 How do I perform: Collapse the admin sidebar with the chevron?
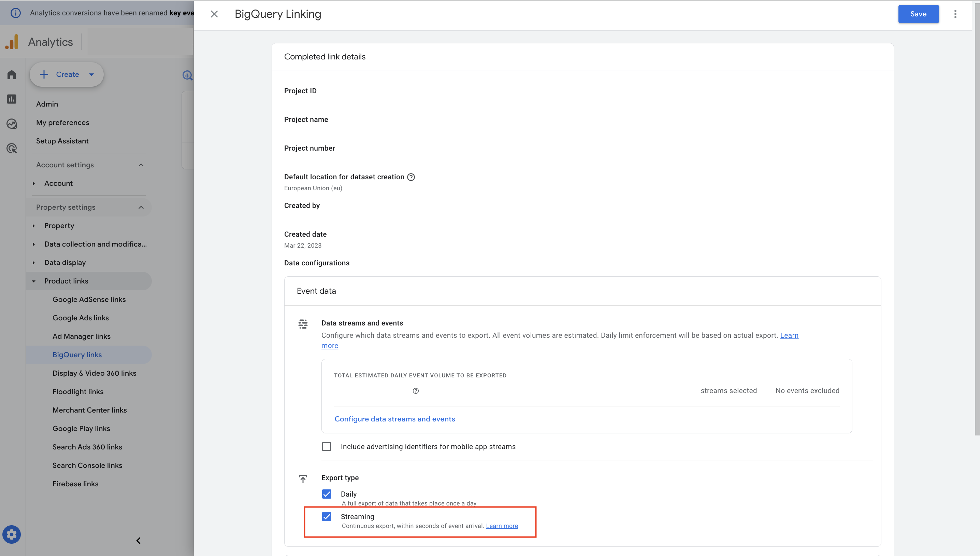tap(139, 540)
